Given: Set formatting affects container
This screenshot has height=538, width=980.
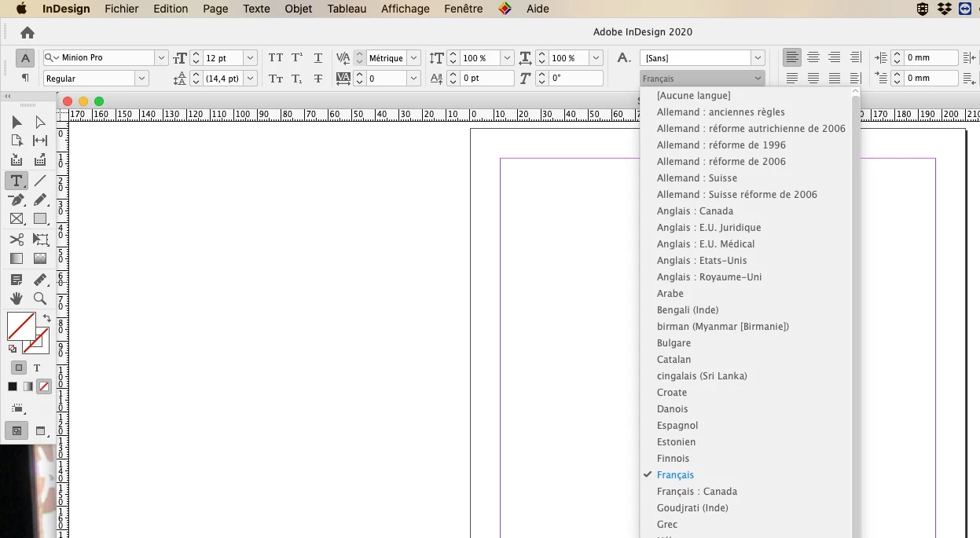Looking at the screenshot, I should pyautogui.click(x=19, y=368).
